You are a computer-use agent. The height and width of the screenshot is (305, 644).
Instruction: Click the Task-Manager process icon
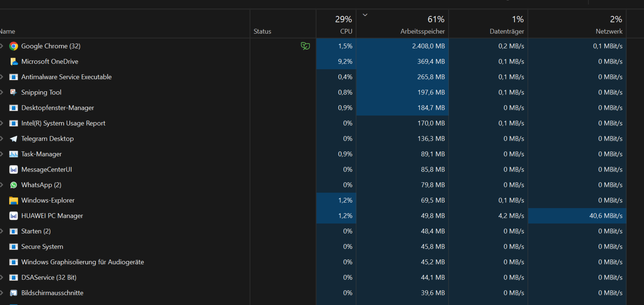[14, 154]
